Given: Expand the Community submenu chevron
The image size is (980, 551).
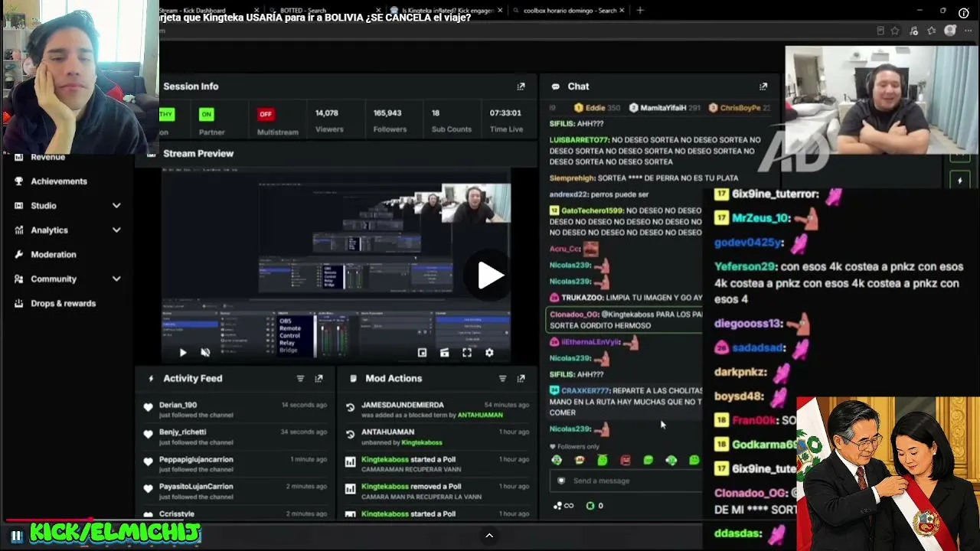Looking at the screenshot, I should pos(116,279).
